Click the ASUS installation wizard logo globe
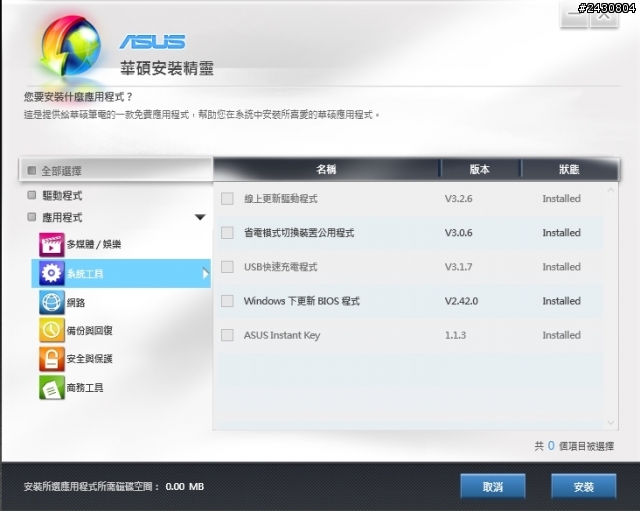This screenshot has width=640, height=511. (71, 47)
